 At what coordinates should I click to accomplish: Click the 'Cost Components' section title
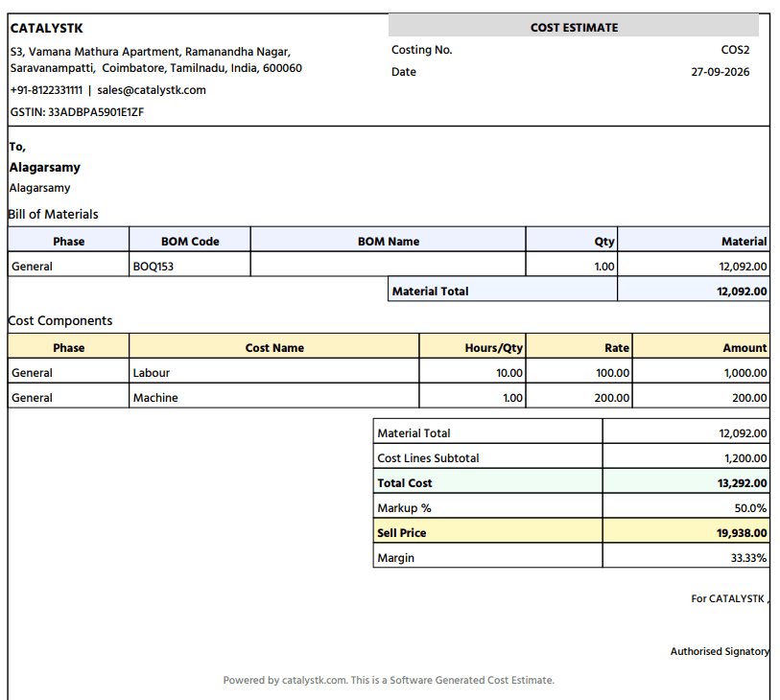[x=60, y=320]
